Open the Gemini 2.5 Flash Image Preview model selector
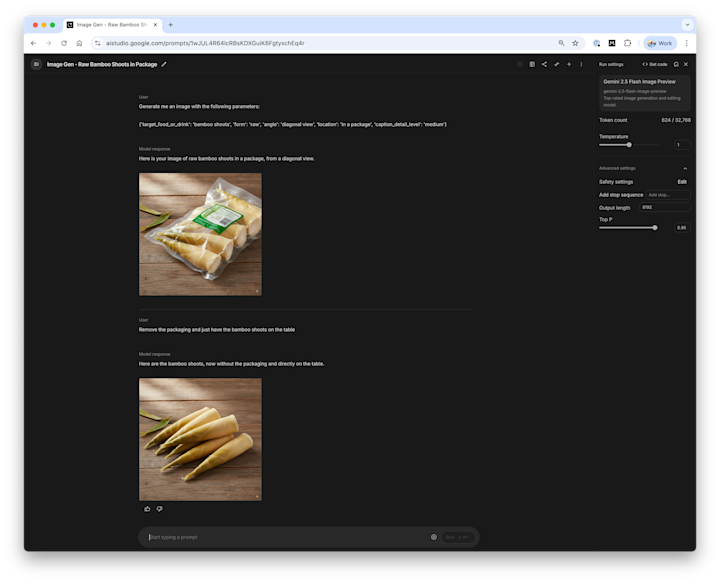 click(645, 93)
